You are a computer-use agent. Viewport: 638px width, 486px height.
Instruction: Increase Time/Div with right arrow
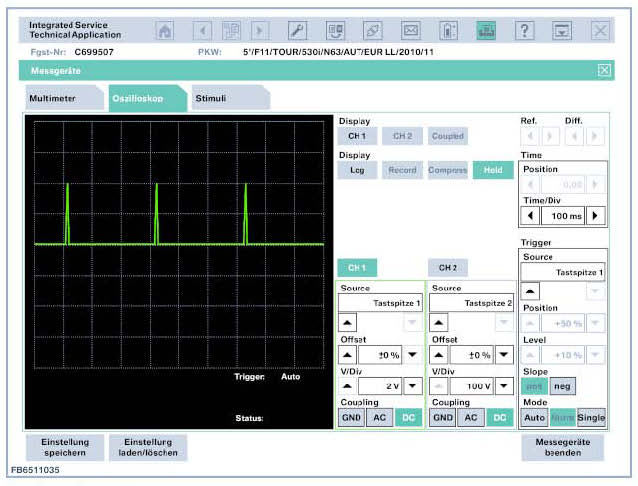[595, 216]
